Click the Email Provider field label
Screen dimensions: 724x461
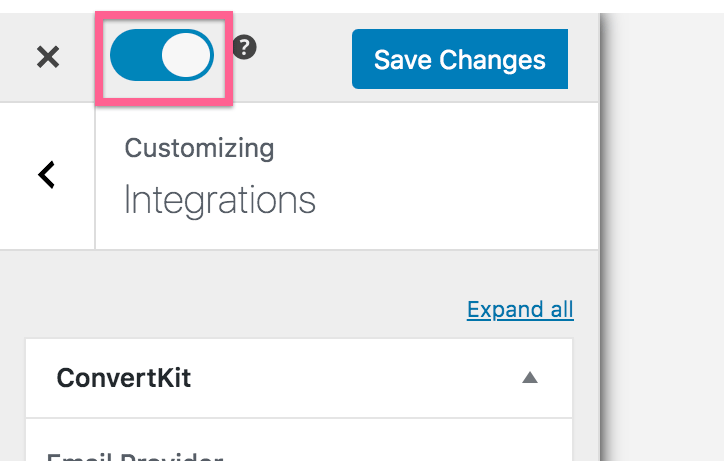[135, 456]
